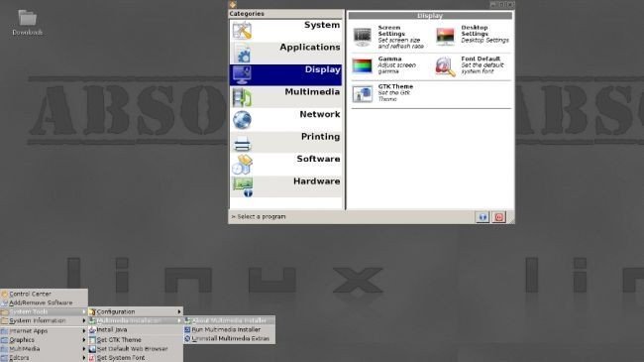Expand the Configuration submenu arrow
644x362 pixels.
coord(179,311)
